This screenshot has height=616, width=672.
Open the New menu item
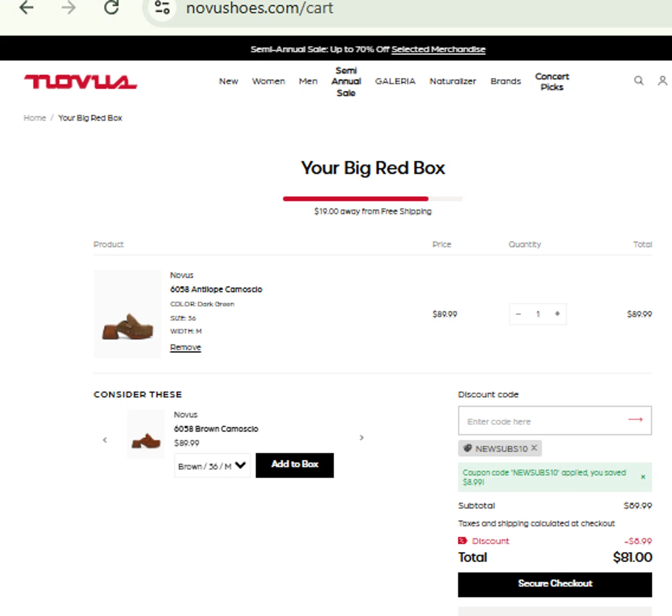[x=228, y=81]
